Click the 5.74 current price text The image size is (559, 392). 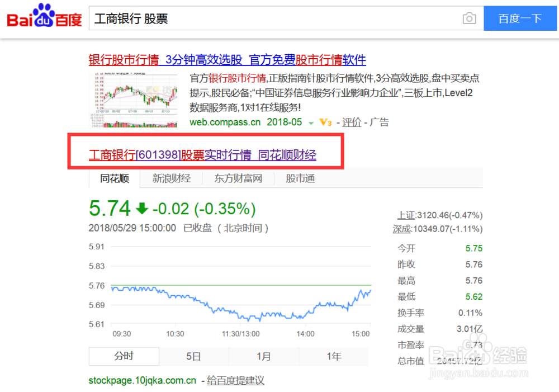pos(110,209)
